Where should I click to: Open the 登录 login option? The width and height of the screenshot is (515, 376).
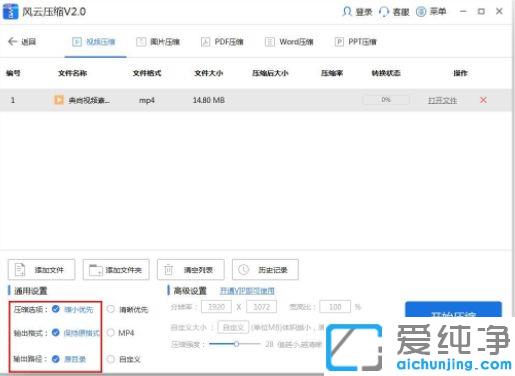357,12
